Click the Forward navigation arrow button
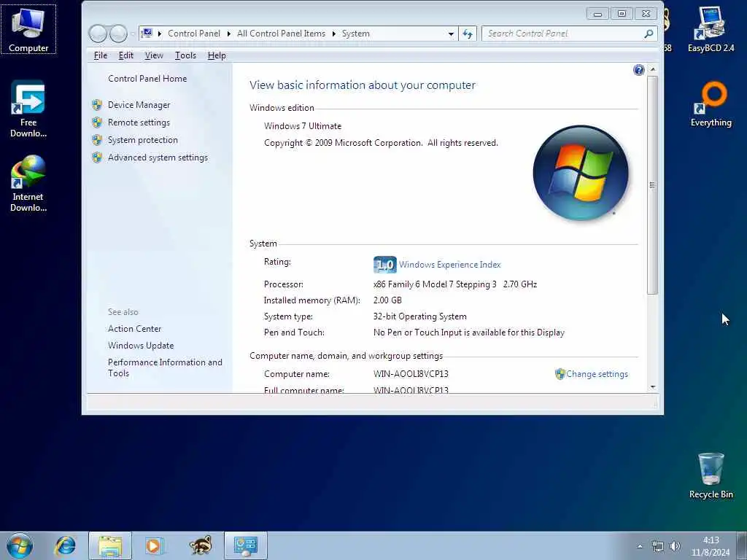Image resolution: width=747 pixels, height=560 pixels. click(118, 34)
